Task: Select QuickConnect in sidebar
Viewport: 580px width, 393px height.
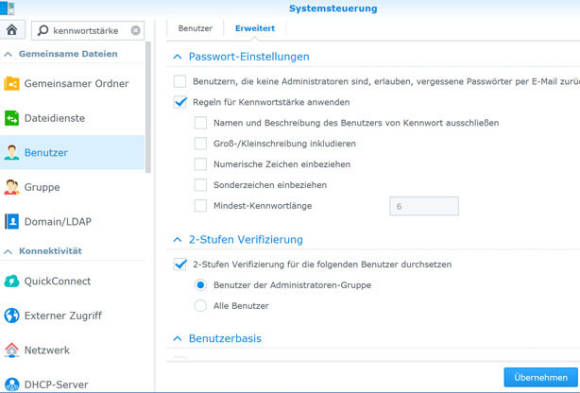Action: point(72,281)
